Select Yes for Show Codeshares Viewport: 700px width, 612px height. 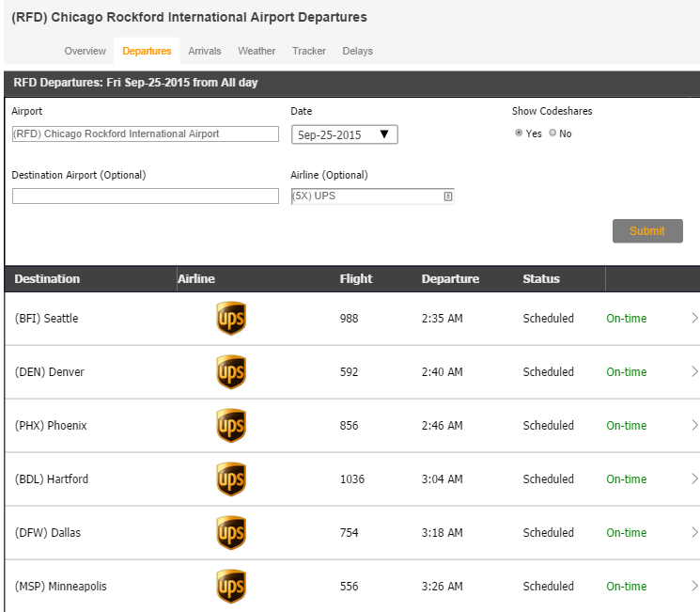[519, 133]
